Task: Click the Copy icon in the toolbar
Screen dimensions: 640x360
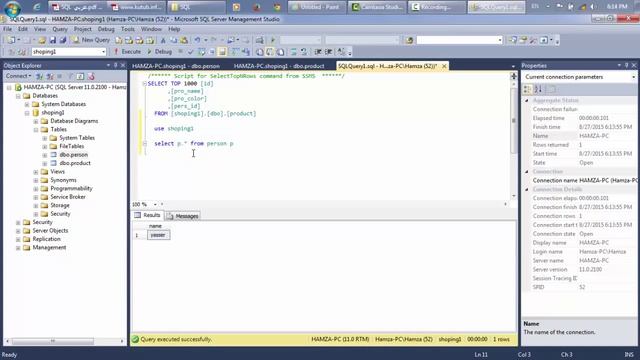Action: [x=173, y=40]
